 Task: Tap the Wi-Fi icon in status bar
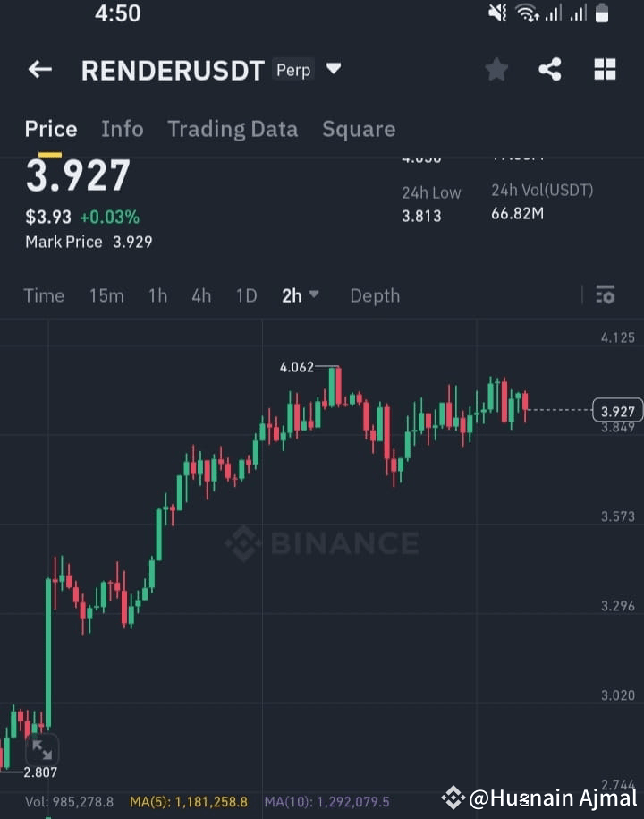(527, 13)
